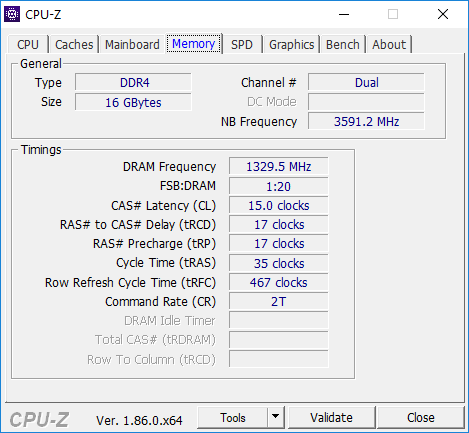Click CAS# Latency value 15.0 clocks
The width and height of the screenshot is (469, 433).
click(x=279, y=205)
